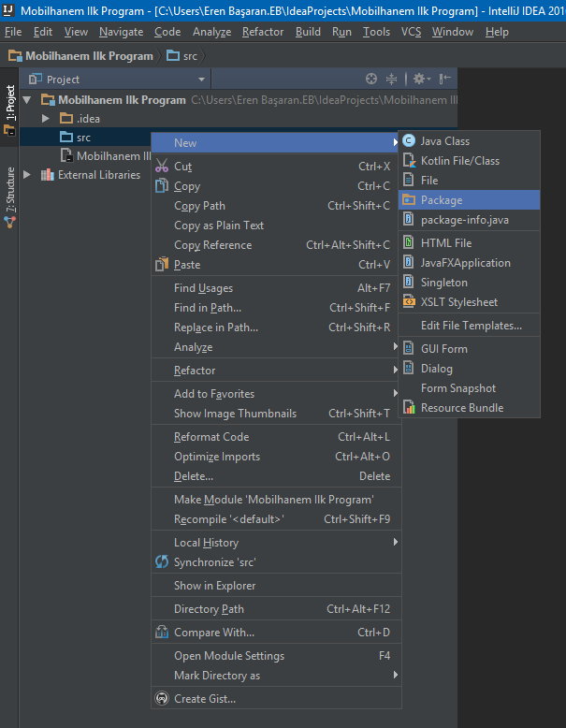Click the src breadcrumb in navigation bar
Image resolution: width=566 pixels, height=728 pixels.
[182, 56]
